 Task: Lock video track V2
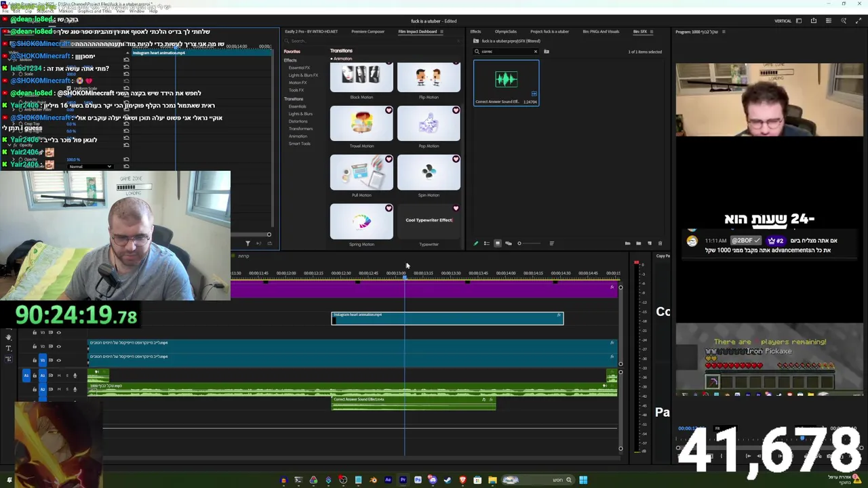pyautogui.click(x=35, y=346)
